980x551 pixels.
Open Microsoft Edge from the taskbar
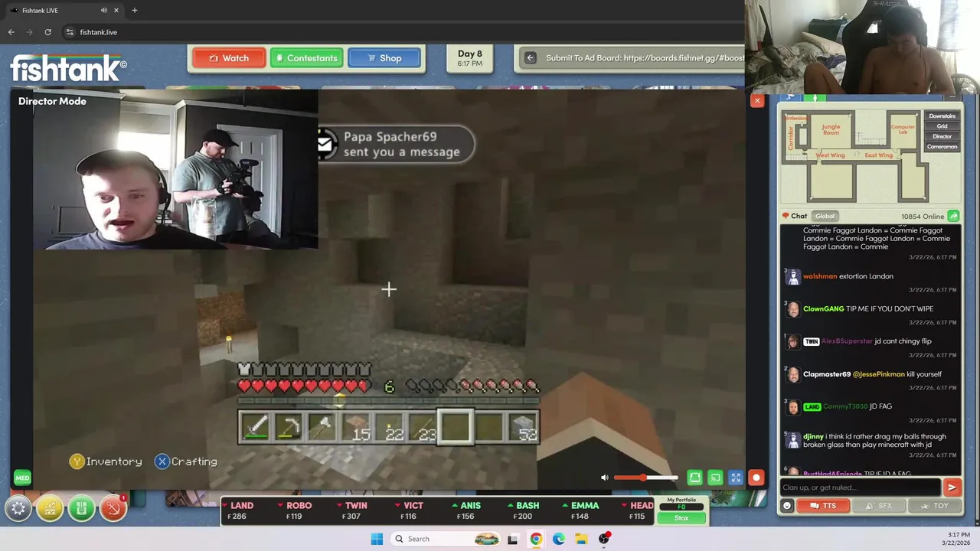click(x=559, y=539)
